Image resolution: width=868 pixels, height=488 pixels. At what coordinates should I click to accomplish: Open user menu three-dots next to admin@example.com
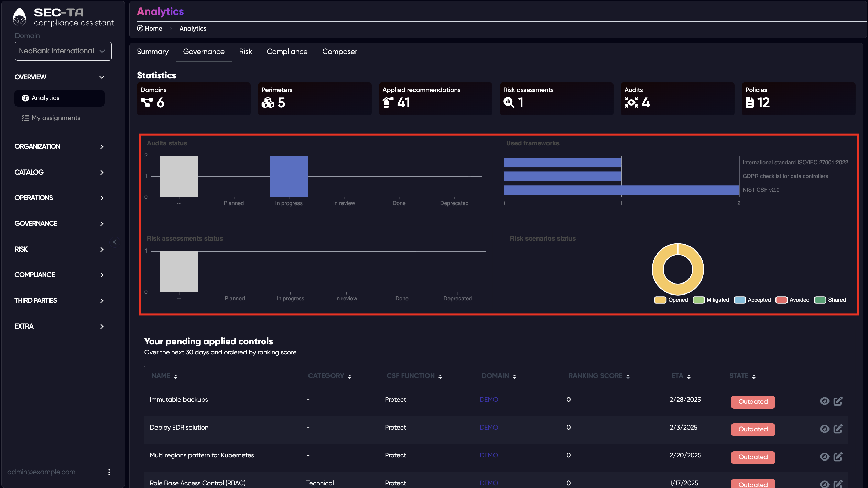click(109, 472)
